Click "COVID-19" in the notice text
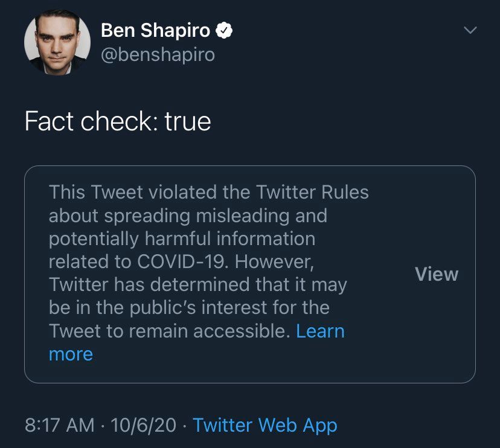The width and height of the screenshot is (500, 448). pyautogui.click(x=181, y=261)
